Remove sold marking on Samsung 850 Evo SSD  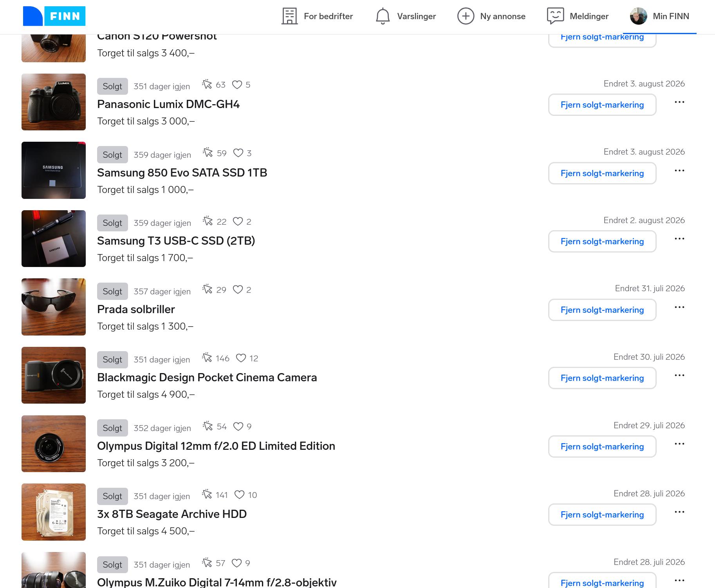(x=602, y=173)
